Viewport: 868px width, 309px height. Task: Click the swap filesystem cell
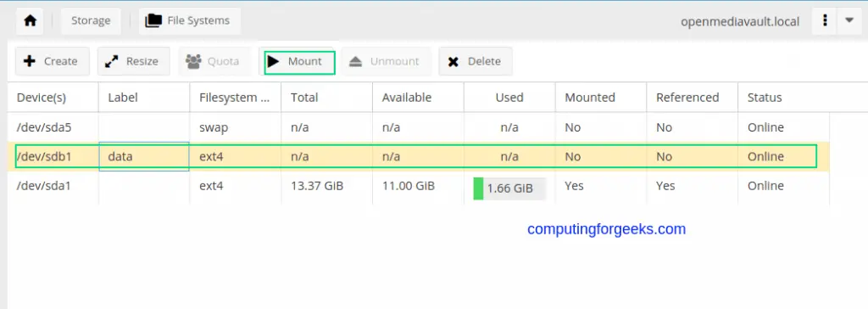(236, 127)
